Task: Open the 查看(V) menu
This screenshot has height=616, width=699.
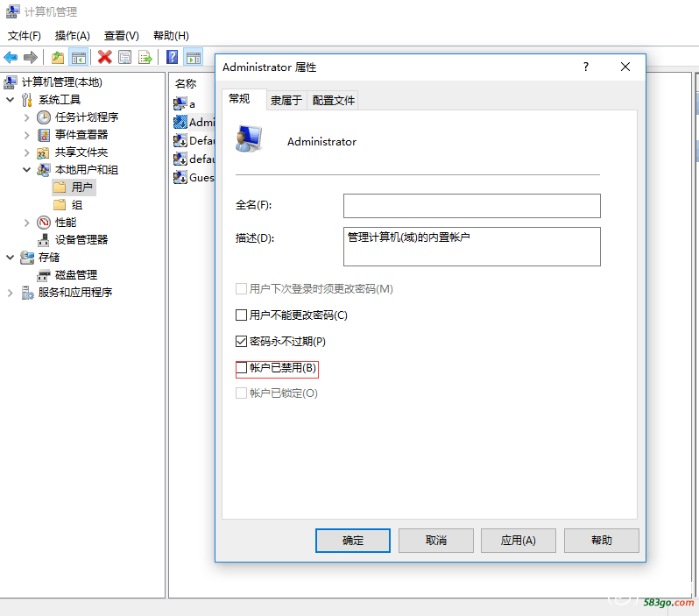Action: [121, 36]
